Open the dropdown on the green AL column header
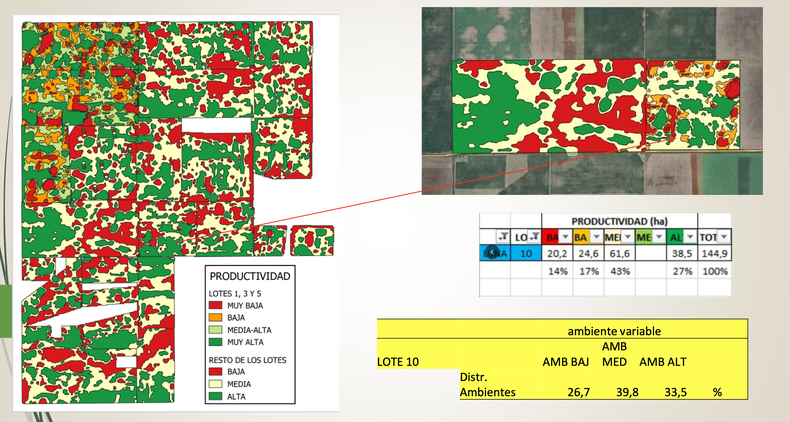The image size is (790, 422). click(690, 237)
